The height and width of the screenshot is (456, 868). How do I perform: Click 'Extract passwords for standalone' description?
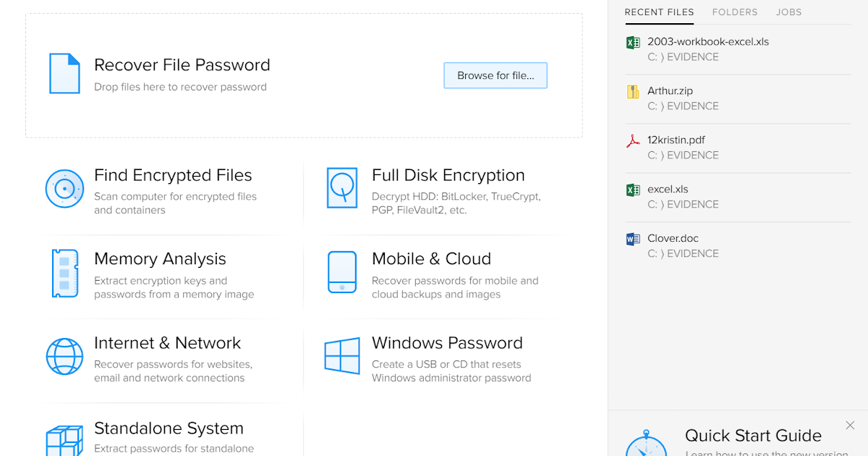174,449
